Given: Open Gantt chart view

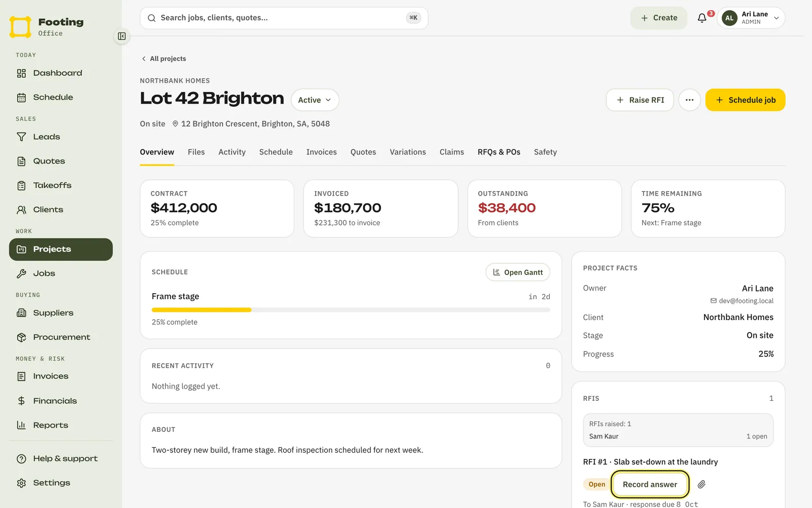Looking at the screenshot, I should coord(518,272).
